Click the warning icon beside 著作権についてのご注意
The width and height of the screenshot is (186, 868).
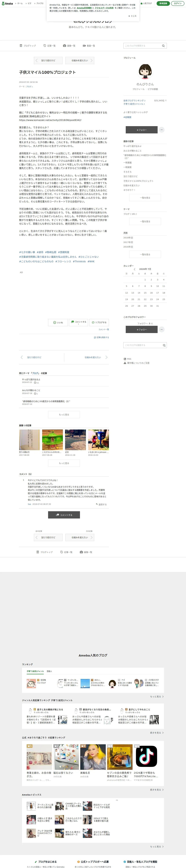tap(125, 363)
